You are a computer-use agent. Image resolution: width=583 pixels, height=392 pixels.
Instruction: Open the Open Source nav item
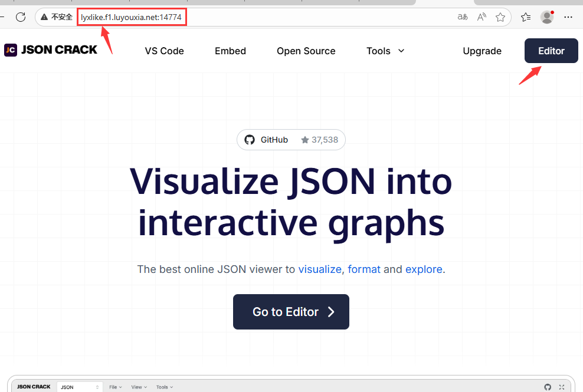pyautogui.click(x=306, y=51)
